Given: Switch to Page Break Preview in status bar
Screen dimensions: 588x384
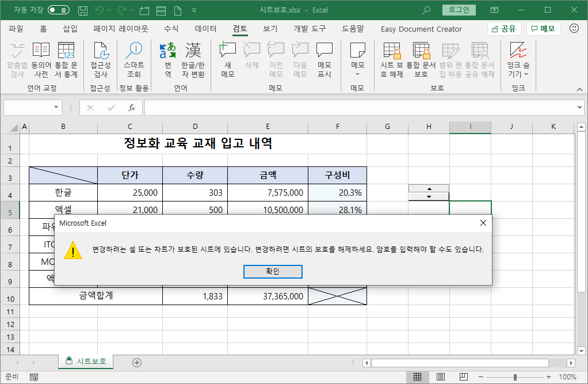Looking at the screenshot, I should (x=464, y=377).
